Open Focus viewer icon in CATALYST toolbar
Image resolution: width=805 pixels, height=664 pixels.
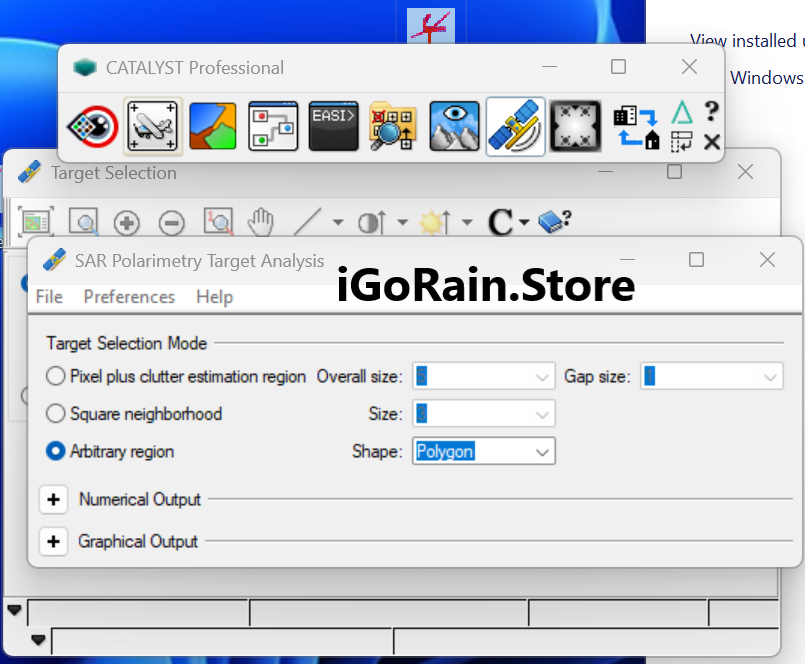(x=92, y=126)
